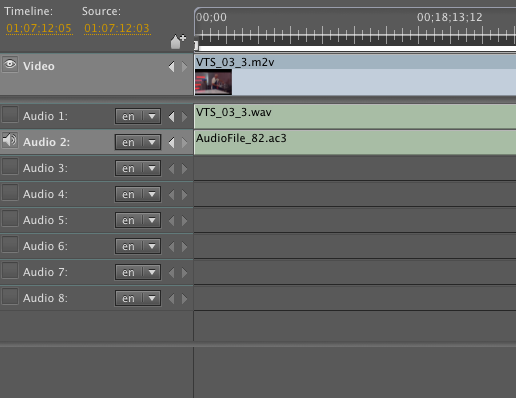Open Audio 2 language dropdown
Viewport: 516px width, 398px height.
[x=138, y=142]
